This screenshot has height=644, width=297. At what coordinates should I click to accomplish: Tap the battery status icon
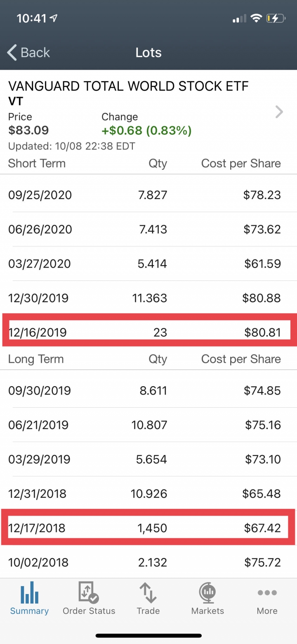276,18
